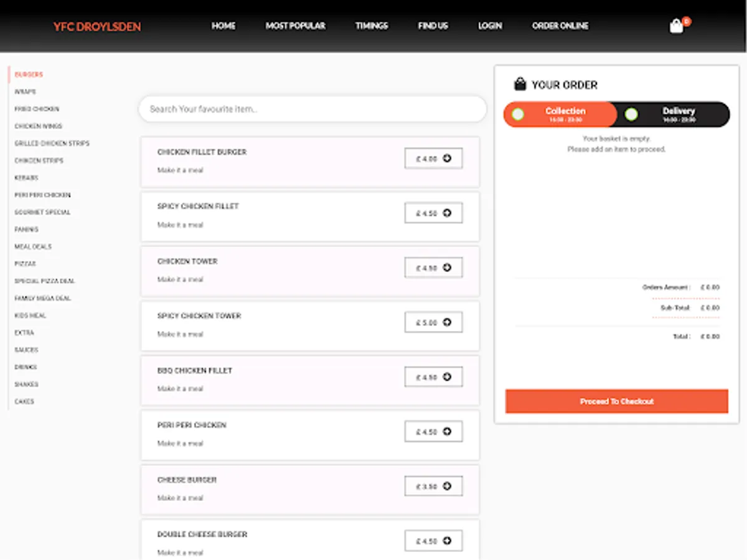Add Double Cheese Burger using plus icon

446,540
